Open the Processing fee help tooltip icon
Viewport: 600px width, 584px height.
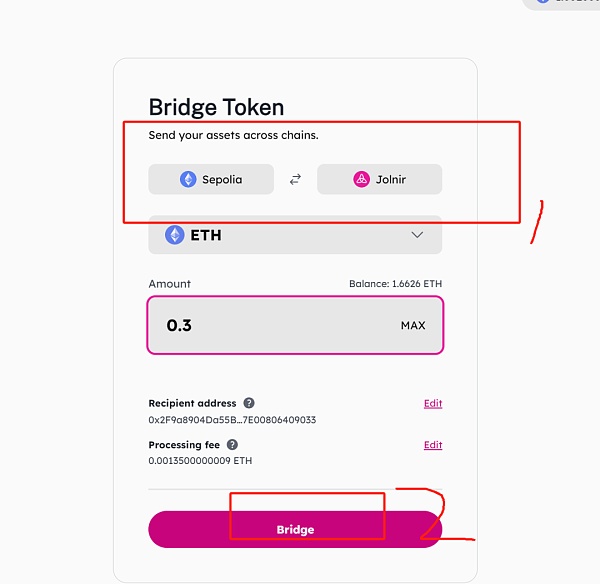(232, 445)
